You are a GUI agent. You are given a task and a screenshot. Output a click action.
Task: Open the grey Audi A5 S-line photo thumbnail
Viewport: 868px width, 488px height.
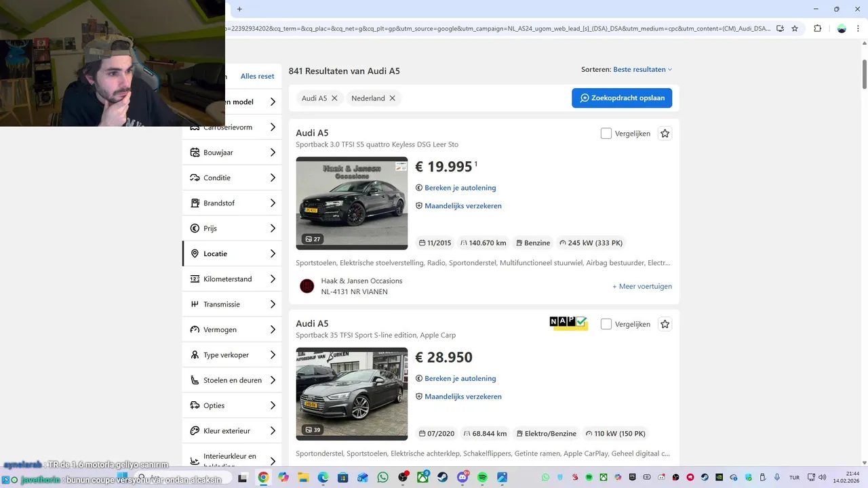(x=352, y=394)
